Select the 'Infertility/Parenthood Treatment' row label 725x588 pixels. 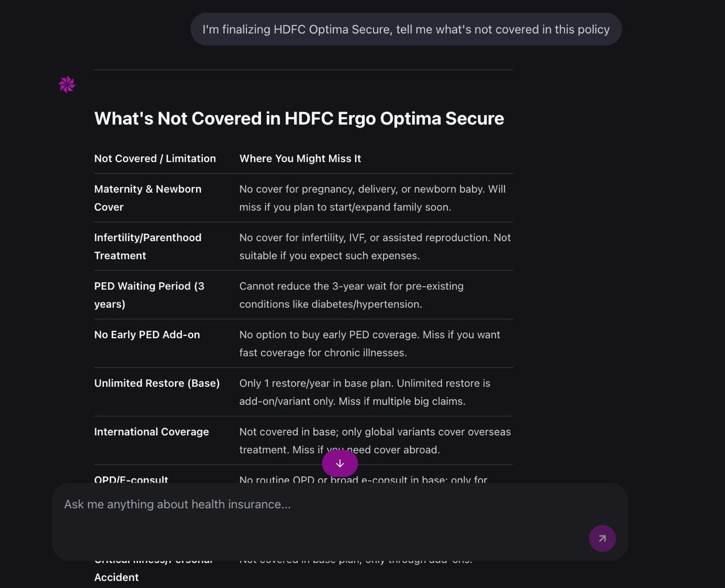click(148, 246)
